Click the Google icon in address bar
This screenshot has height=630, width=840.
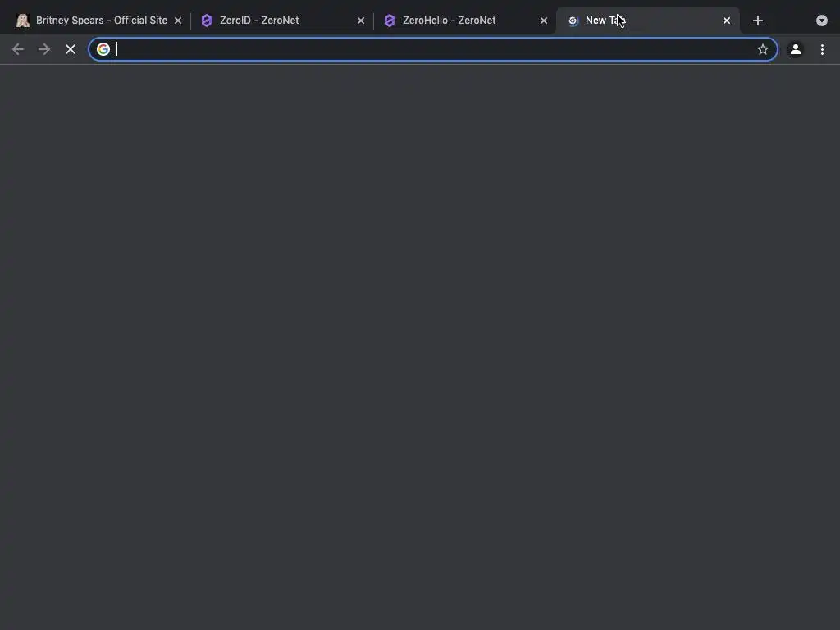tap(103, 49)
